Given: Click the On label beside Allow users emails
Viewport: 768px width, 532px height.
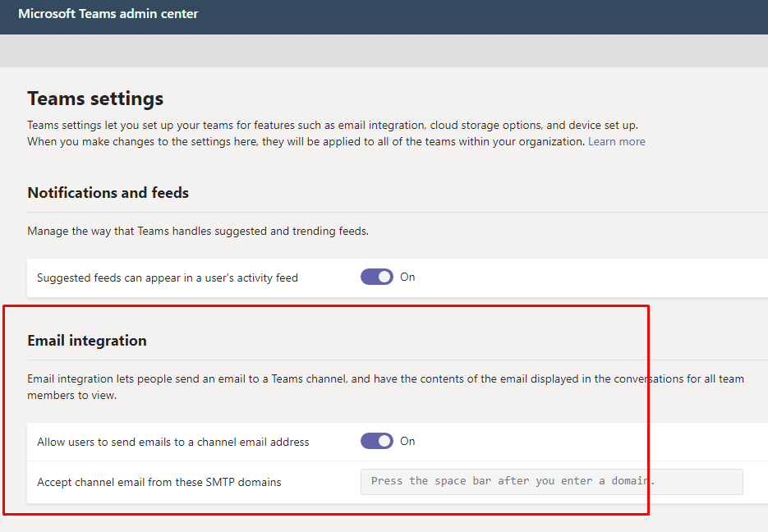Looking at the screenshot, I should [407, 441].
